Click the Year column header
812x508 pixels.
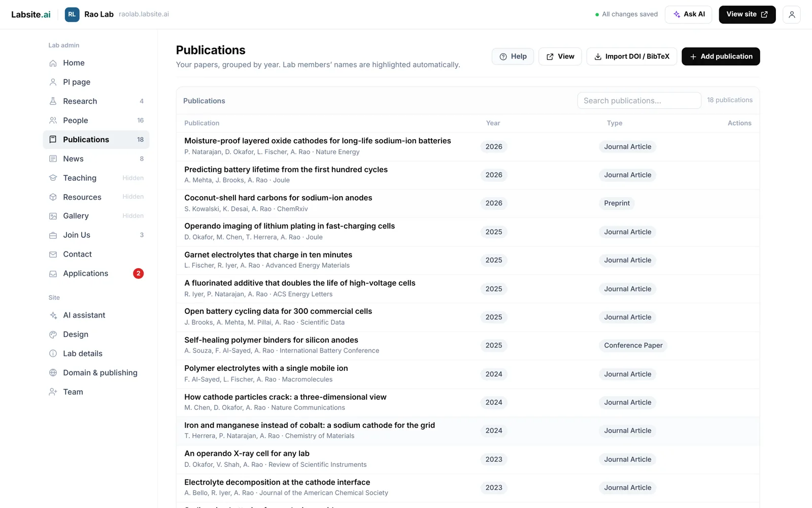(x=493, y=123)
